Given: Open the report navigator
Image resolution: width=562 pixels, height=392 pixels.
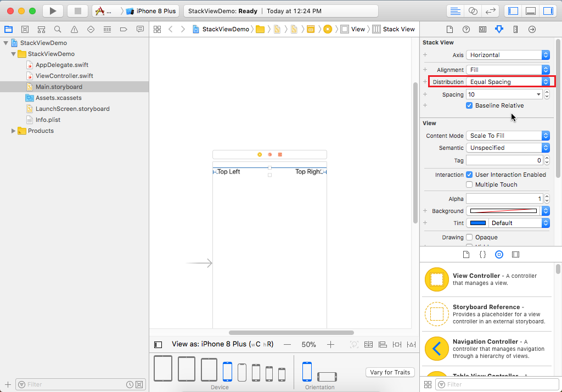Looking at the screenshot, I should coord(140,30).
